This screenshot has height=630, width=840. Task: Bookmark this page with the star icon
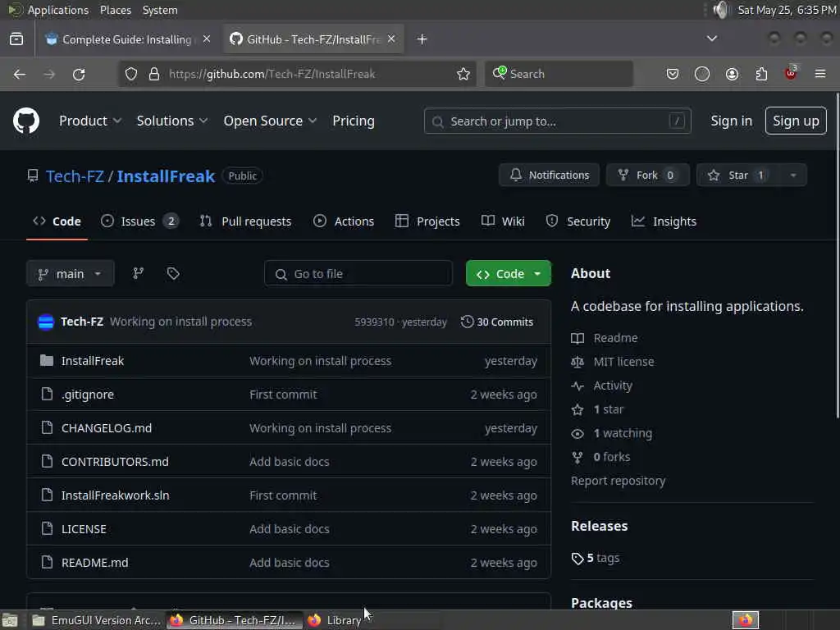pyautogui.click(x=463, y=74)
